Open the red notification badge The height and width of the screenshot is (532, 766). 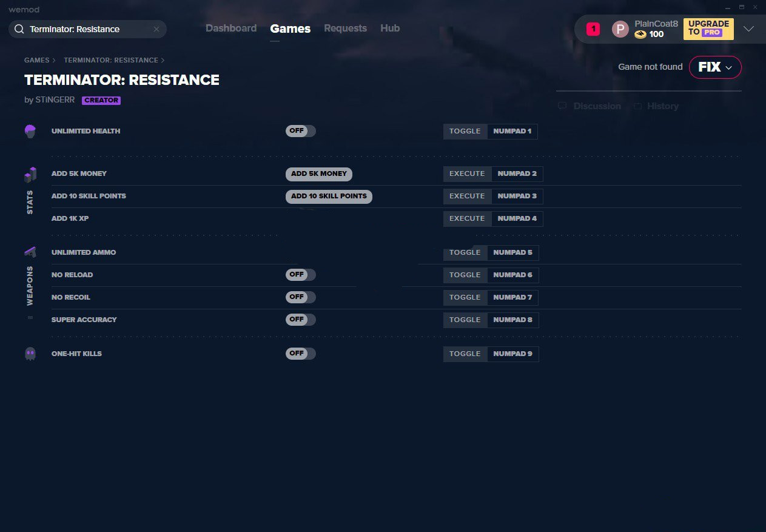(593, 29)
